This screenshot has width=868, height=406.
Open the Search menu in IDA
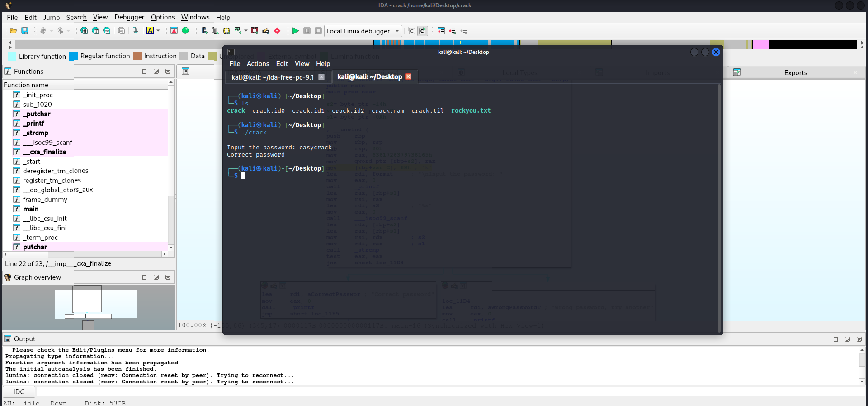(76, 17)
